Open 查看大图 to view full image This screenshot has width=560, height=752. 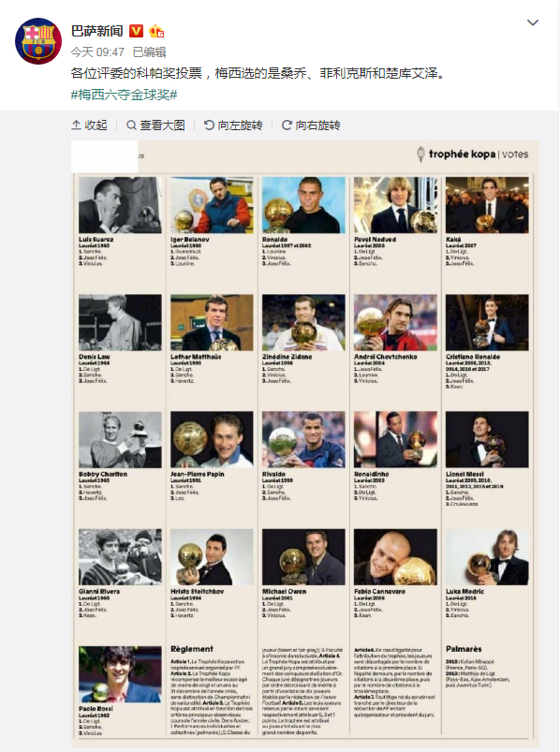155,125
